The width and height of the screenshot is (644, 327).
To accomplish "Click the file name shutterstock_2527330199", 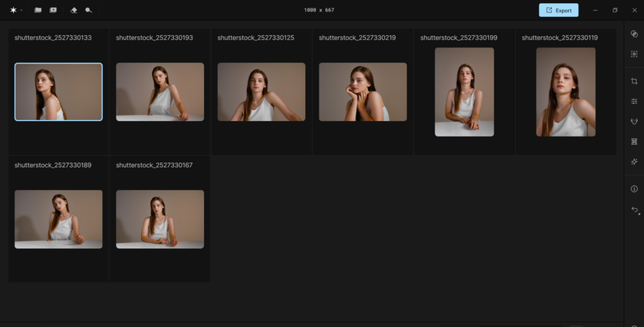I will tap(458, 38).
